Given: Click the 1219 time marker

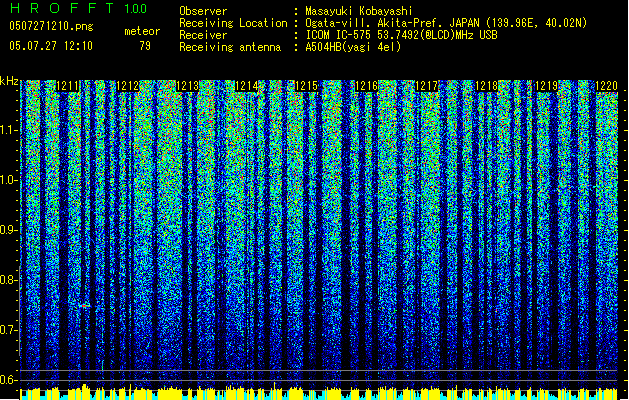Looking at the screenshot, I should [546, 86].
